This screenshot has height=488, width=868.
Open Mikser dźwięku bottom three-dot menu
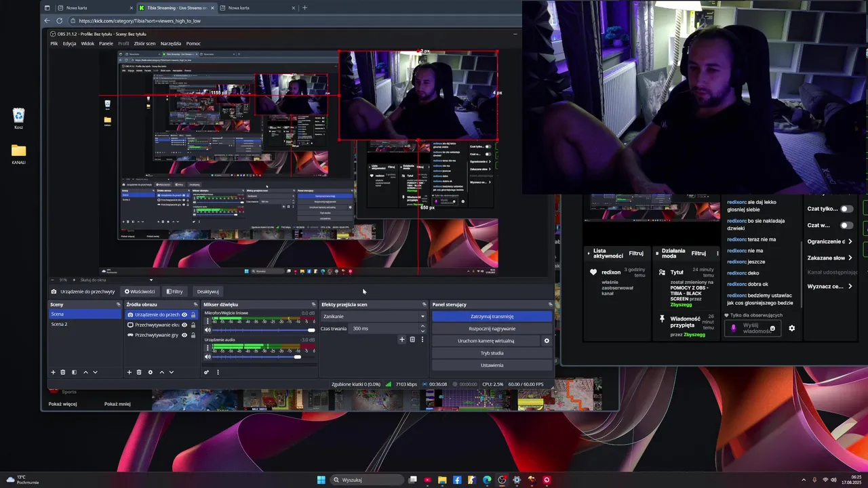[218, 372]
